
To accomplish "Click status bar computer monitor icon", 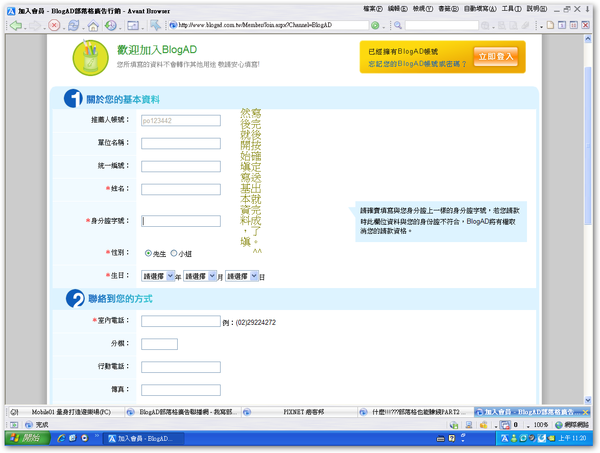I will [x=469, y=425].
